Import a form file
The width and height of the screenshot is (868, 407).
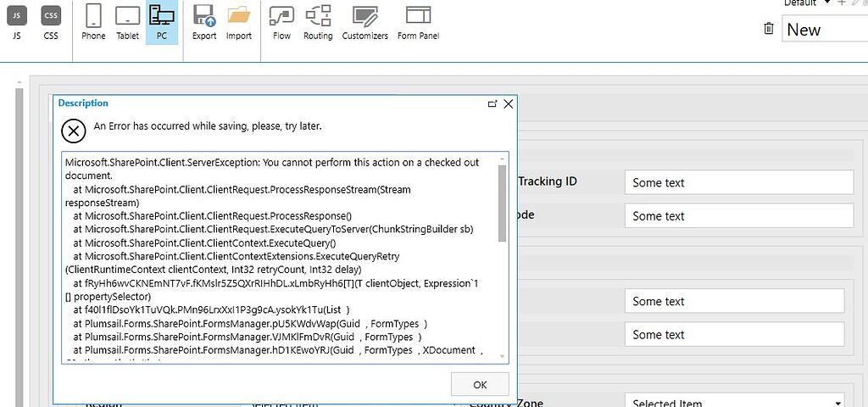tap(238, 21)
